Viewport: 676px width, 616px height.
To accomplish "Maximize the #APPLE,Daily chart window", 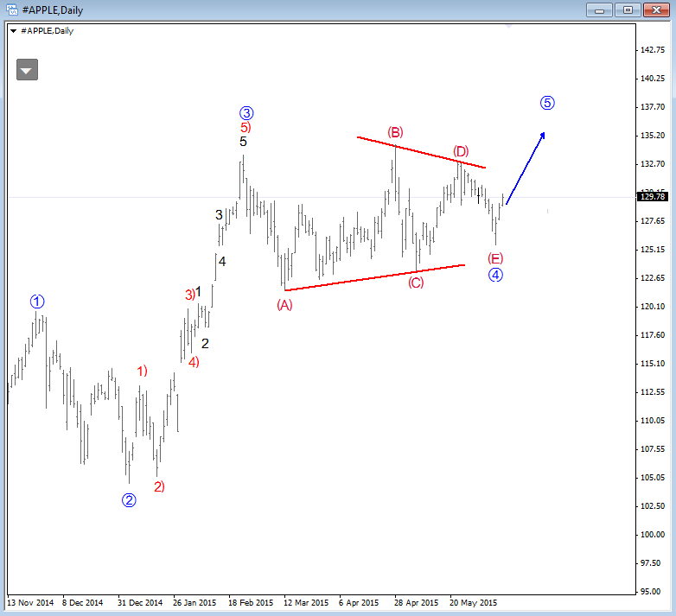I will coord(628,10).
